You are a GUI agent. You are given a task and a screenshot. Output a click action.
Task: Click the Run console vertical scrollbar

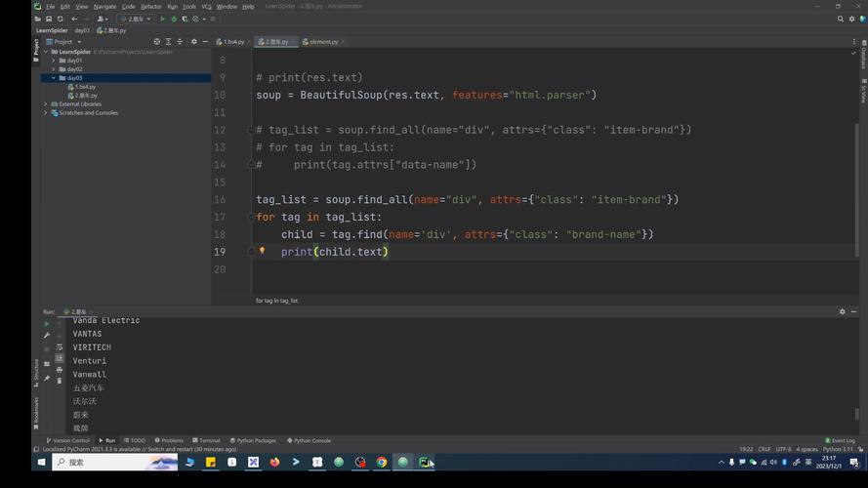(x=857, y=413)
